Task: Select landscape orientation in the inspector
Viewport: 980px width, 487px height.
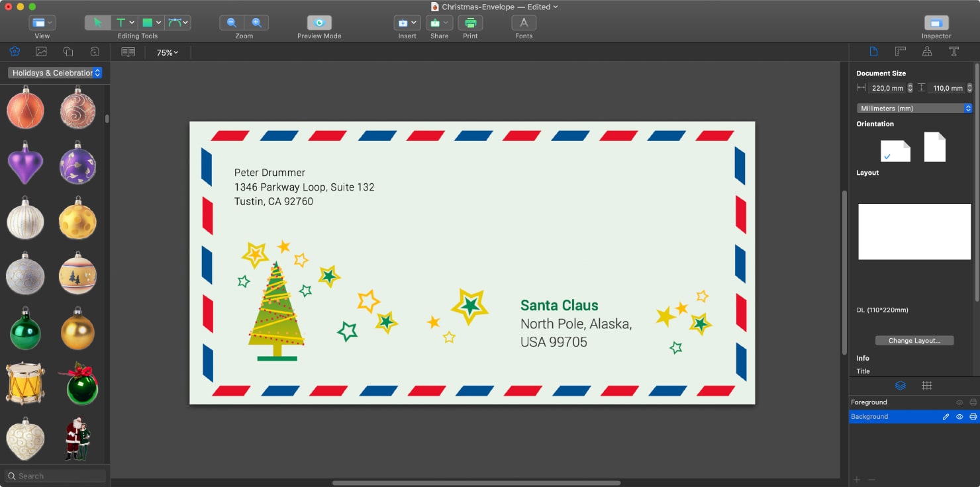Action: [895, 150]
